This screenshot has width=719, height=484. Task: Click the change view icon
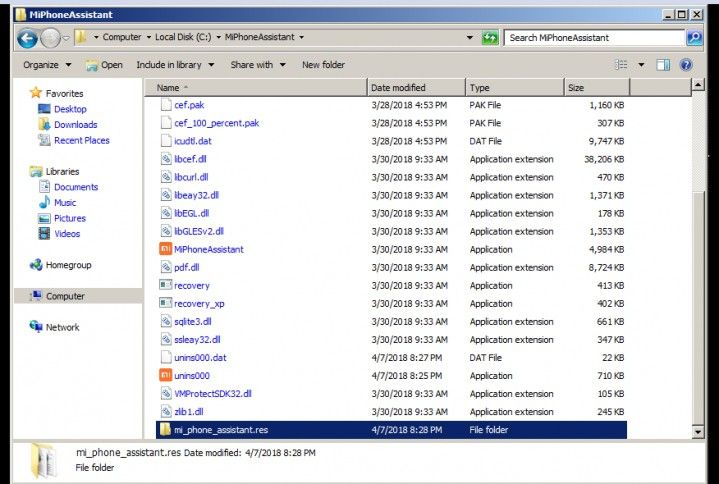pyautogui.click(x=621, y=65)
